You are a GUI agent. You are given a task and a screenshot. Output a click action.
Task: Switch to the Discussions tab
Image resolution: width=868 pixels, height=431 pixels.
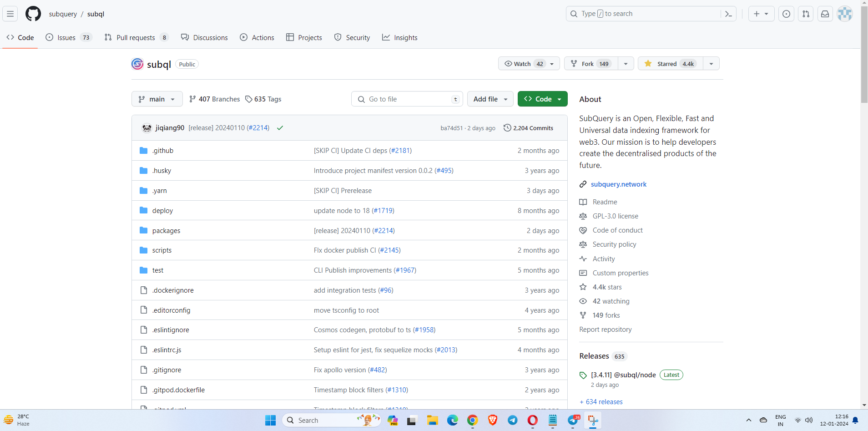204,38
